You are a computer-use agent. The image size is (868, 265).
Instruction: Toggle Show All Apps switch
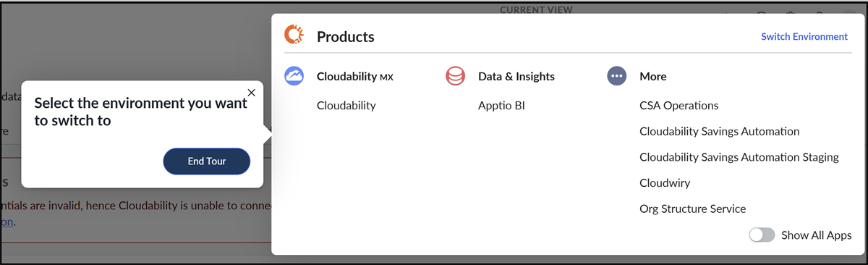coord(762,235)
